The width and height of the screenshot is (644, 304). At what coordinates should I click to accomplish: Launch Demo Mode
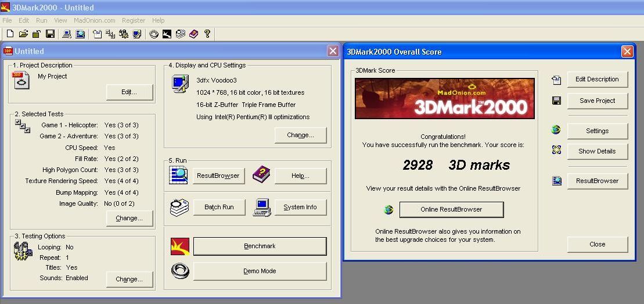[260, 271]
